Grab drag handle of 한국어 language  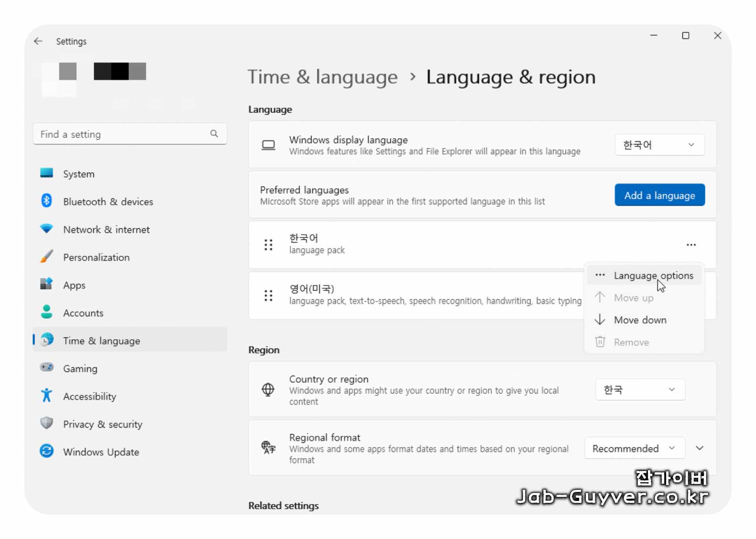click(x=268, y=245)
